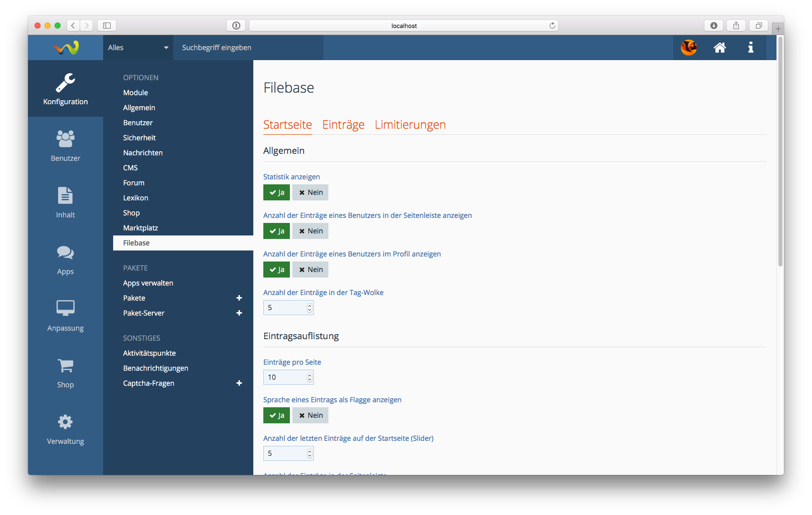Go to the home page icon
Viewport: 812px width, 515px height.
pyautogui.click(x=719, y=48)
